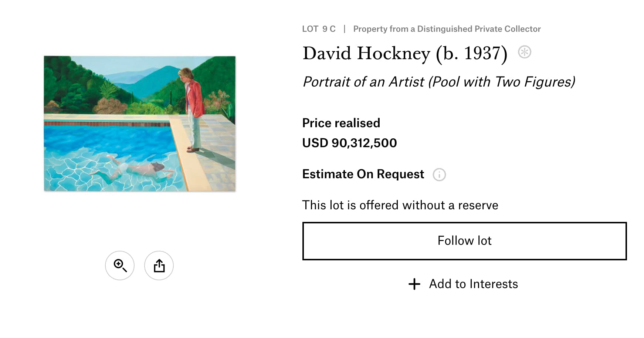Click the magnifier zoom icon below the painting

pyautogui.click(x=120, y=266)
